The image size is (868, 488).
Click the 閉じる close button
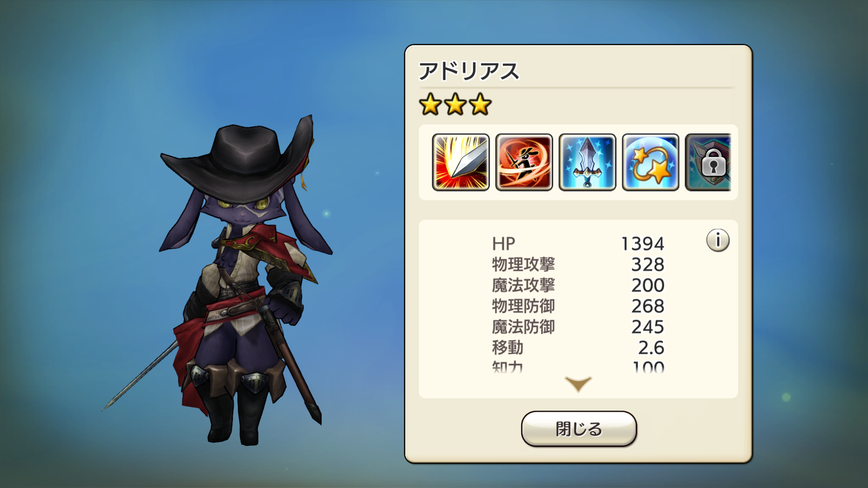pyautogui.click(x=579, y=429)
